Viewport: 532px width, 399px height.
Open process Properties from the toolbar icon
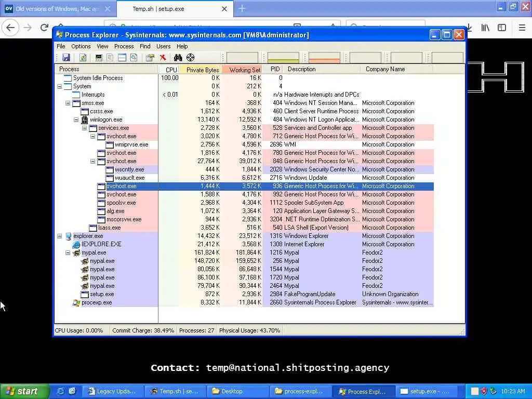click(x=150, y=58)
